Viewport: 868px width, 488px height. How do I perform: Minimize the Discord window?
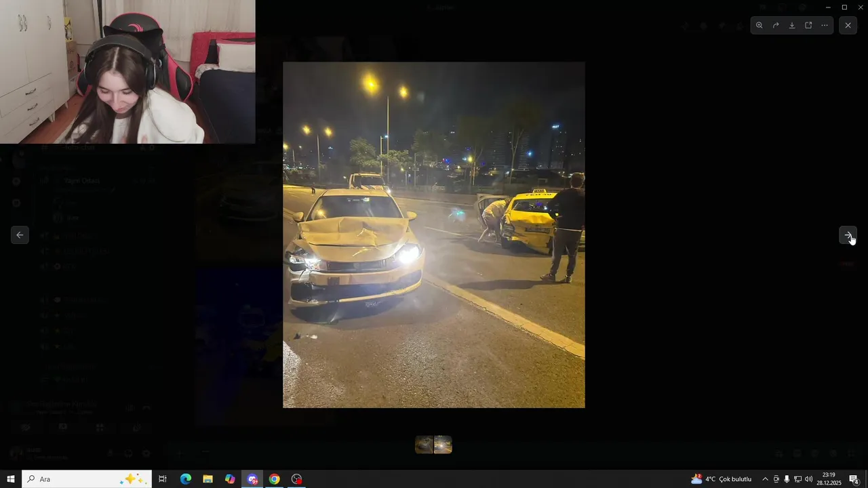(x=828, y=7)
